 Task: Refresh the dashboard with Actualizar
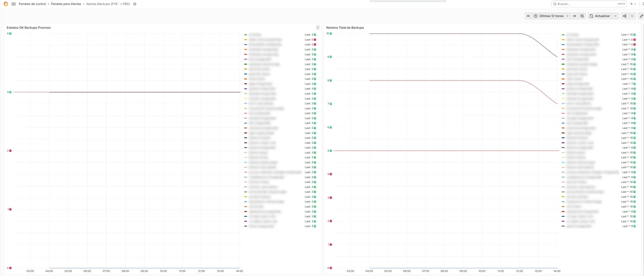click(600, 16)
